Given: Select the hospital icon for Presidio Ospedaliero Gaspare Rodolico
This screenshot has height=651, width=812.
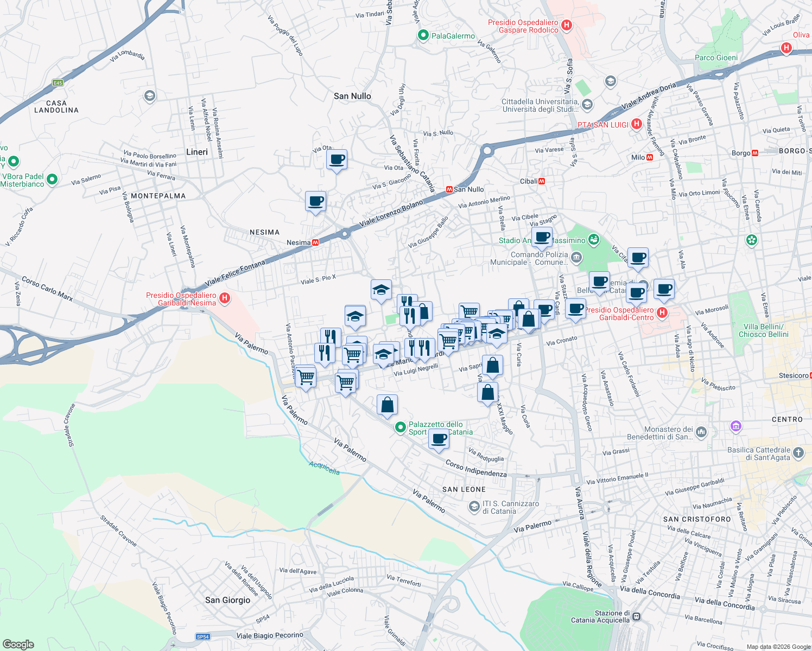Looking at the screenshot, I should coord(567,25).
